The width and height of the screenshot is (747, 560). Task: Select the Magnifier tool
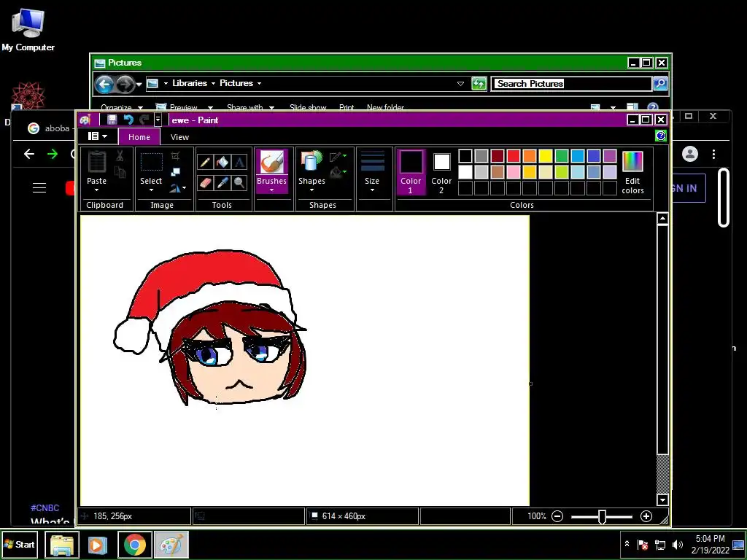tap(239, 182)
